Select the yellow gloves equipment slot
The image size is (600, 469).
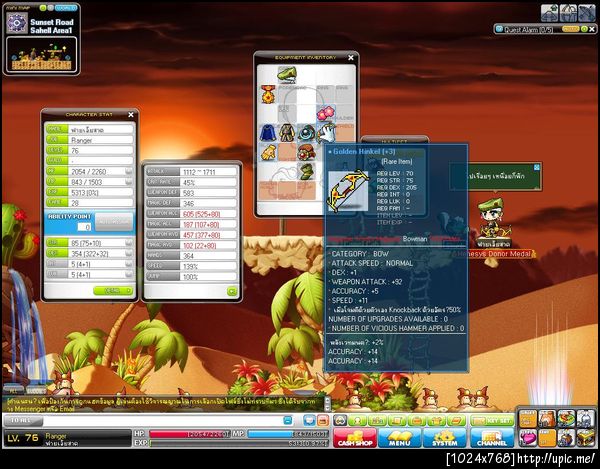268,152
